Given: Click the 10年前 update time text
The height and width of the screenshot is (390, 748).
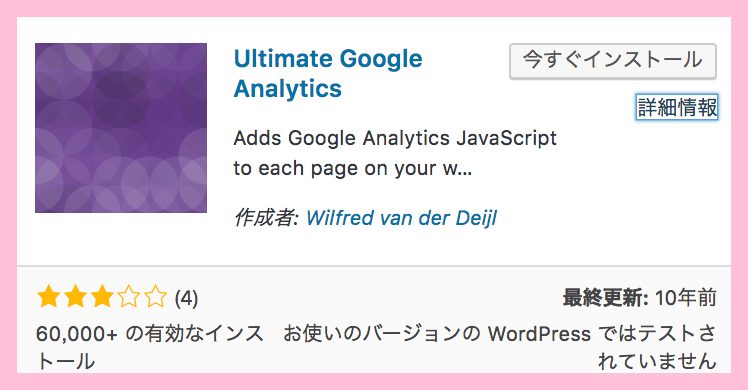Looking at the screenshot, I should (686, 298).
